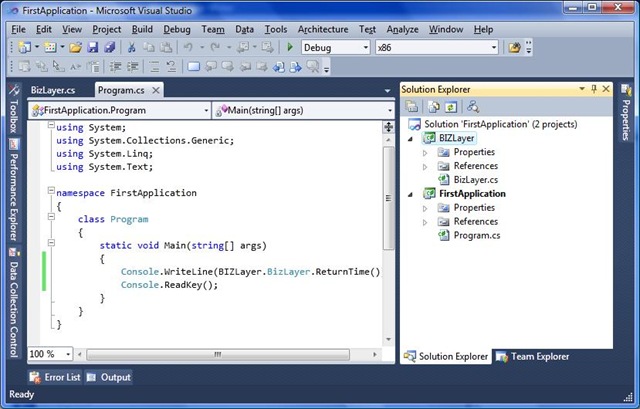Switch to the Team Explorer tab
The width and height of the screenshot is (640, 409).
[x=533, y=356]
